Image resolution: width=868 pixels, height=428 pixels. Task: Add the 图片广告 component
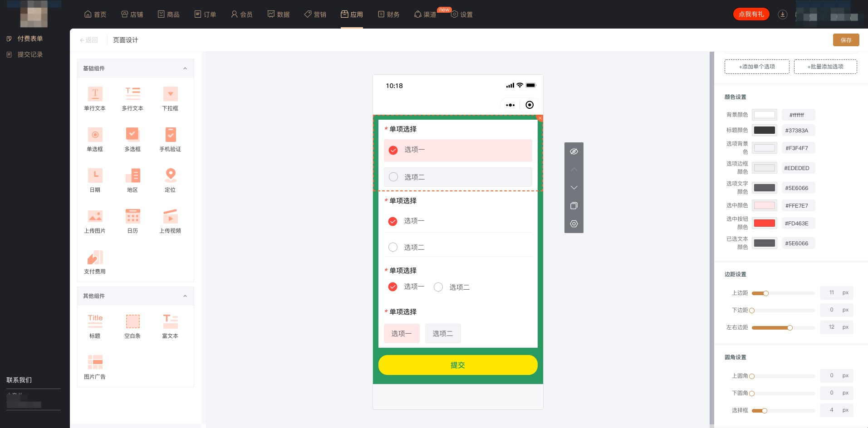click(95, 367)
